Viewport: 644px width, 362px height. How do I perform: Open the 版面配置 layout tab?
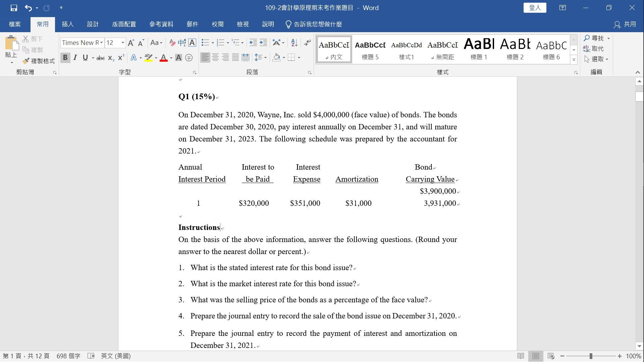(x=124, y=24)
